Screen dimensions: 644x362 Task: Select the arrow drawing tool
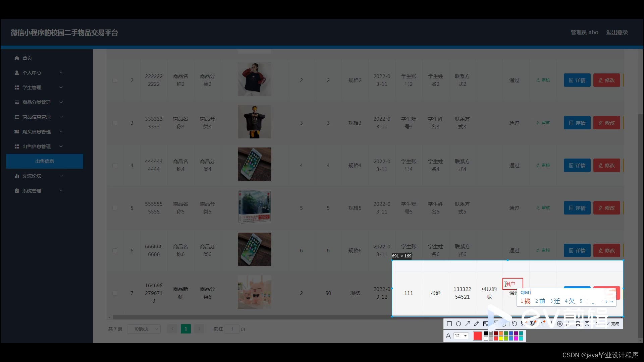tap(468, 324)
